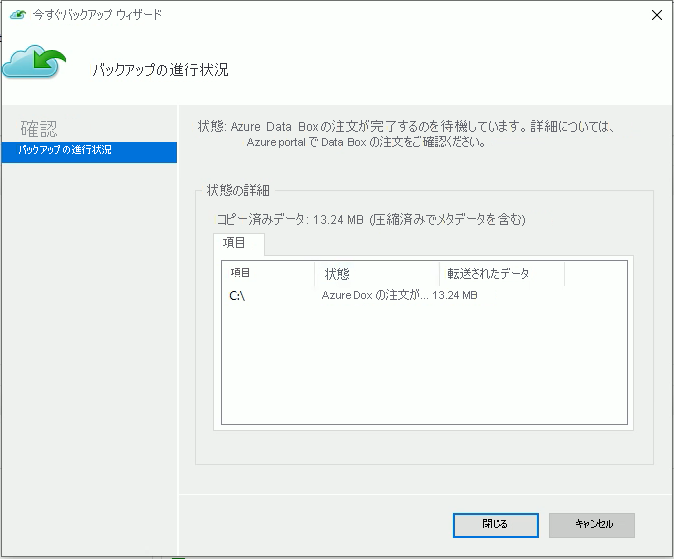Click the cloud backup header icon
This screenshot has width=674, height=559.
pyautogui.click(x=34, y=62)
